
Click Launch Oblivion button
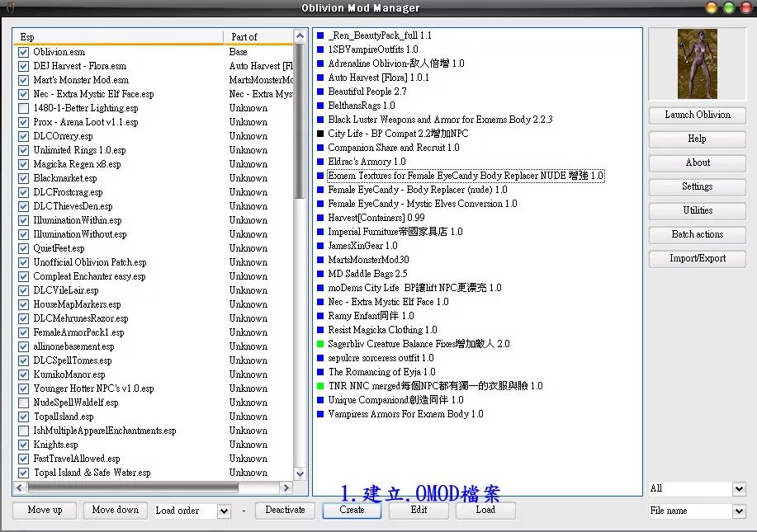697,115
